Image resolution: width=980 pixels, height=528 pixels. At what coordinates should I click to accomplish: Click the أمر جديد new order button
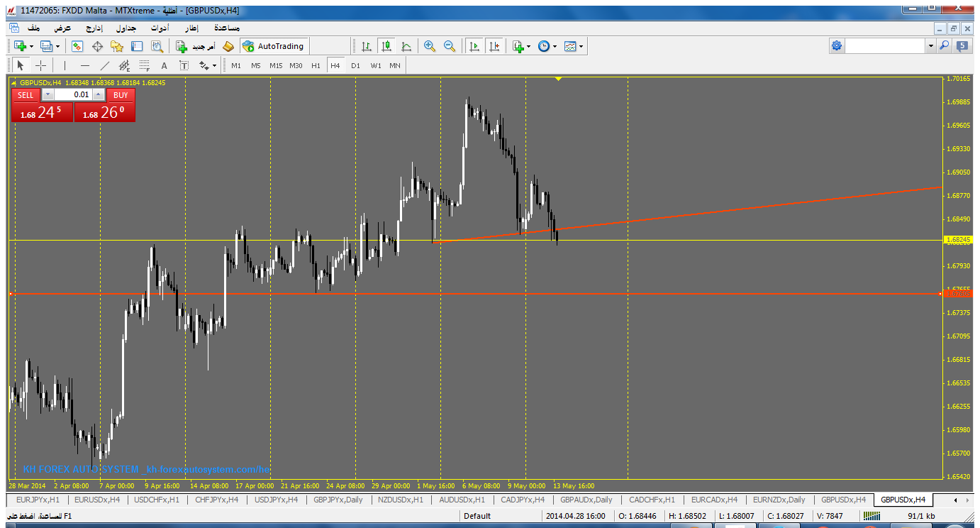pyautogui.click(x=196, y=46)
